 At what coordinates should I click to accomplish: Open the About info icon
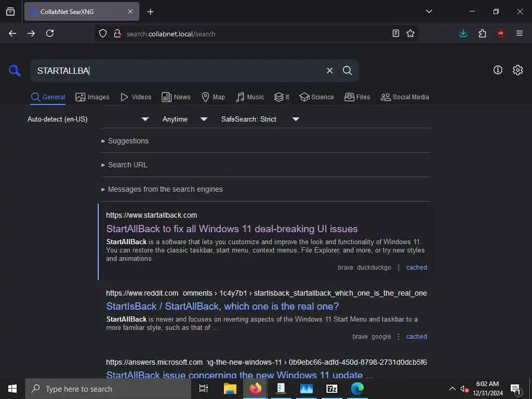(498, 70)
